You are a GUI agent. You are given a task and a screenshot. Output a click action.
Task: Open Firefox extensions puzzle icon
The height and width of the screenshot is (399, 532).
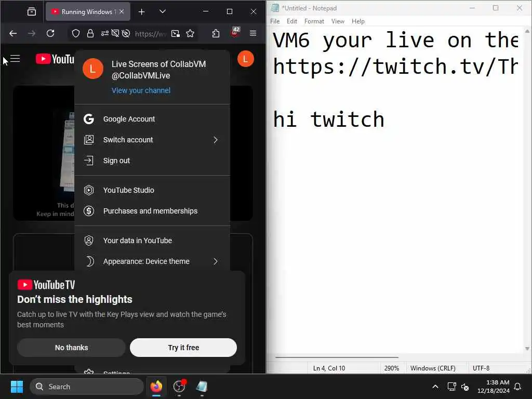[x=216, y=33]
